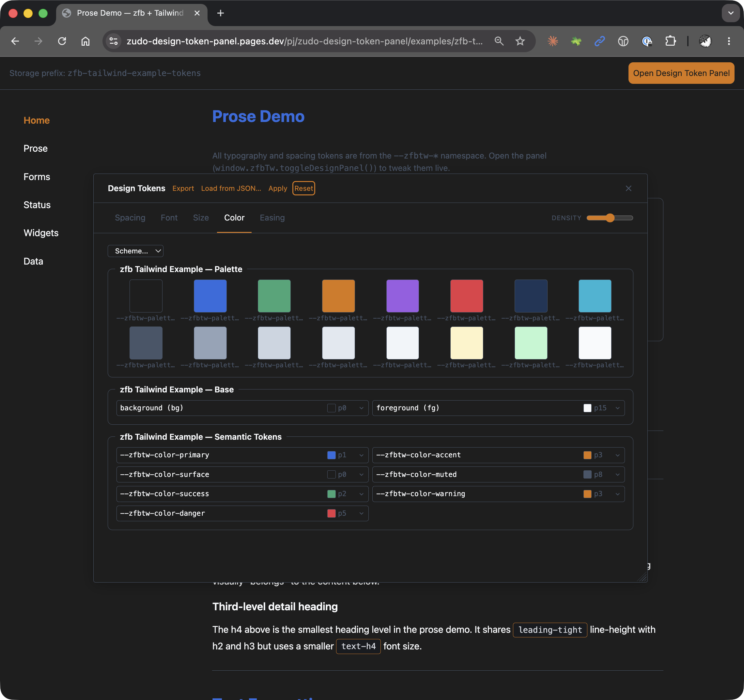Open Status in the sidebar
Viewport: 744px width, 700px height.
click(x=37, y=205)
